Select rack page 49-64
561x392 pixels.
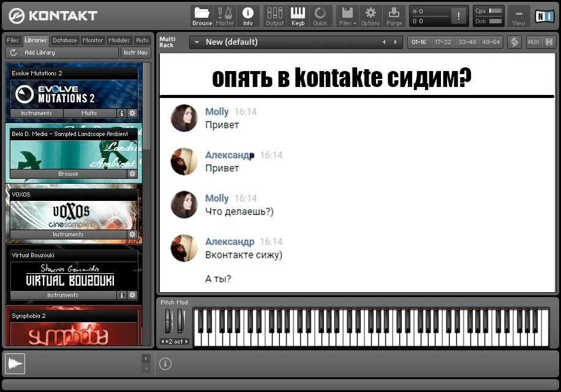click(x=491, y=42)
